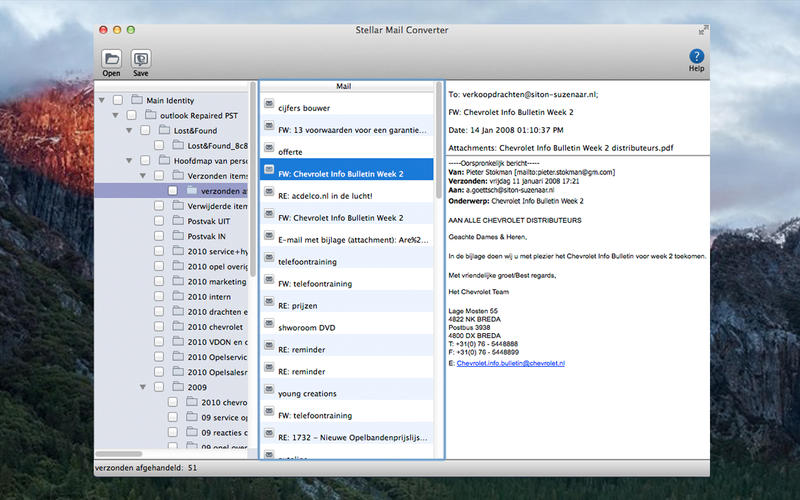The width and height of the screenshot is (800, 500).
Task: Open Help with the question mark icon
Action: [696, 56]
